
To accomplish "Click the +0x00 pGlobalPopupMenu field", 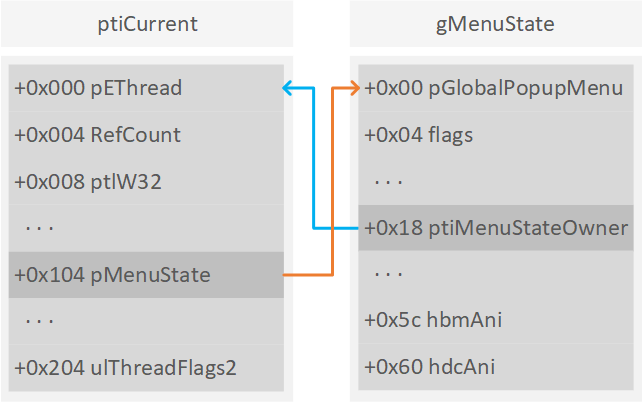I will (493, 88).
